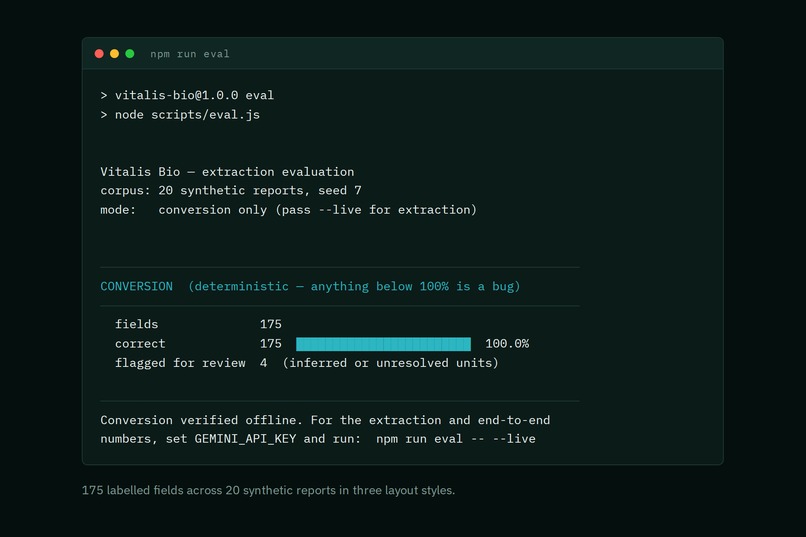The width and height of the screenshot is (806, 537).
Task: Click 'Vitalis Bio — extraction evaluation' heading line
Action: point(227,172)
